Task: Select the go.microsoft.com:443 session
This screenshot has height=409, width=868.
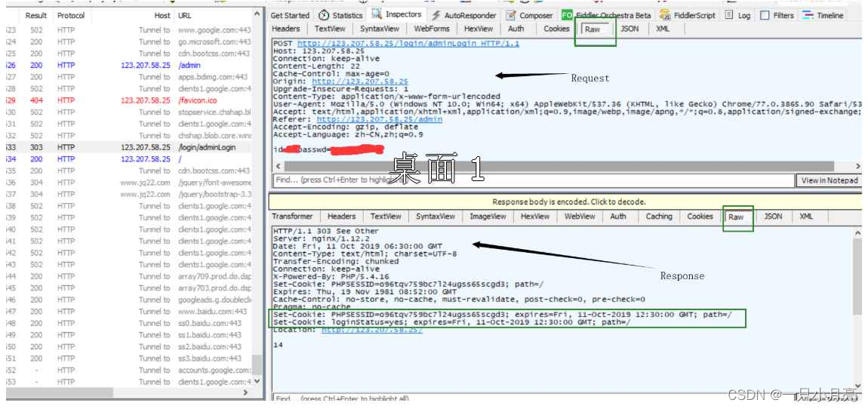Action: (129, 42)
